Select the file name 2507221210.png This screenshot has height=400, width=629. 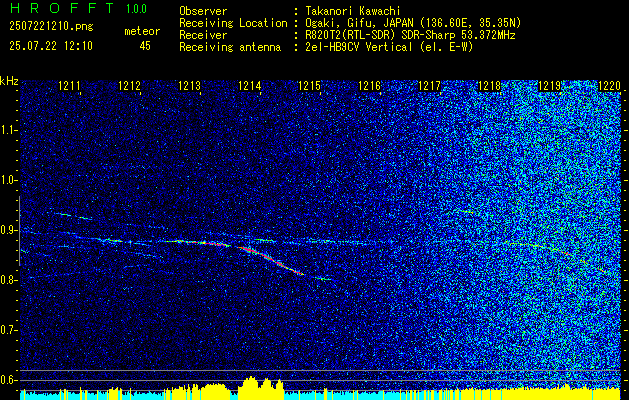51,26
